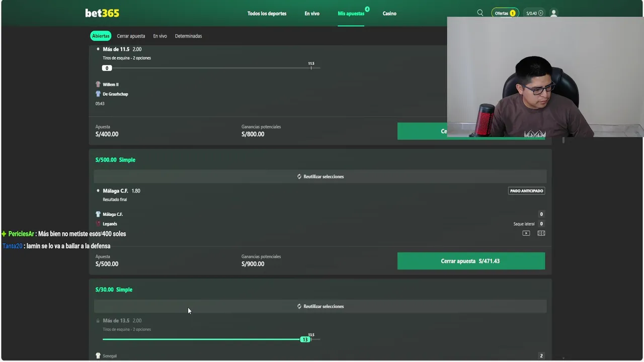Switch to En vivo bets tab
644x362 pixels.
click(x=160, y=36)
